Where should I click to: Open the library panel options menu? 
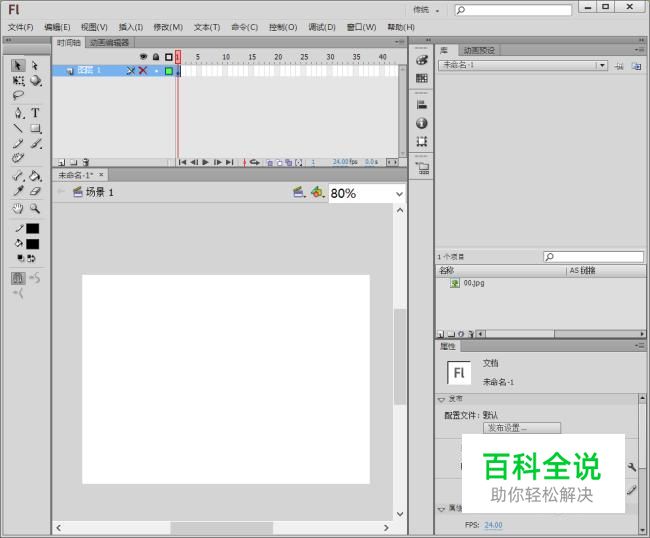pos(640,50)
